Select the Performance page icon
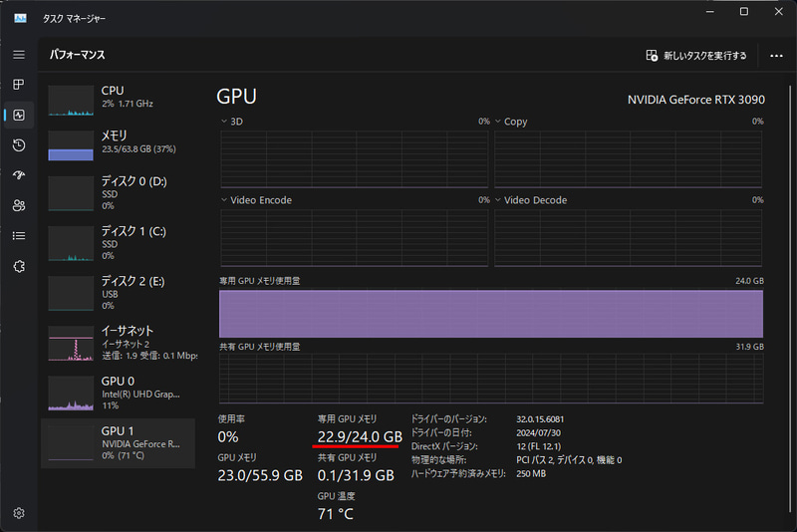This screenshot has height=532, width=797. coord(19,115)
